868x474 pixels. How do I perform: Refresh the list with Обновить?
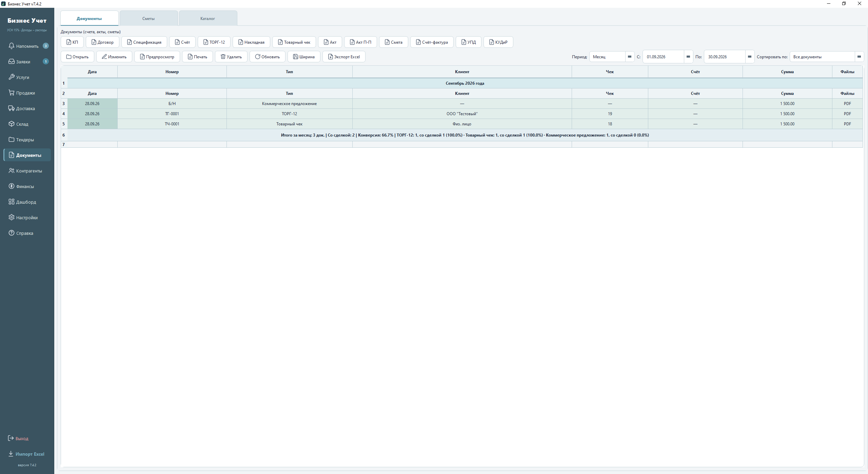[x=267, y=57]
